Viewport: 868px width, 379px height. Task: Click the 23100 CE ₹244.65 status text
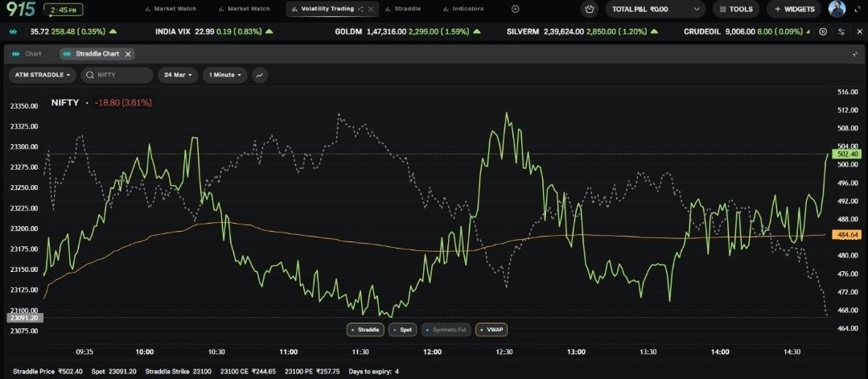coord(248,371)
